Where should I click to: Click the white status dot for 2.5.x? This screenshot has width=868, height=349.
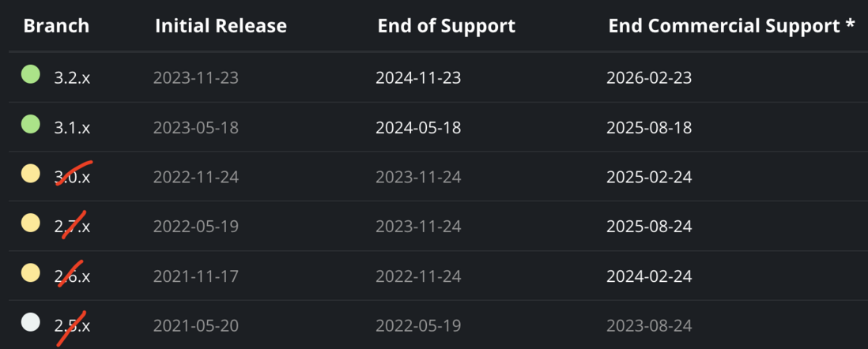[31, 322]
